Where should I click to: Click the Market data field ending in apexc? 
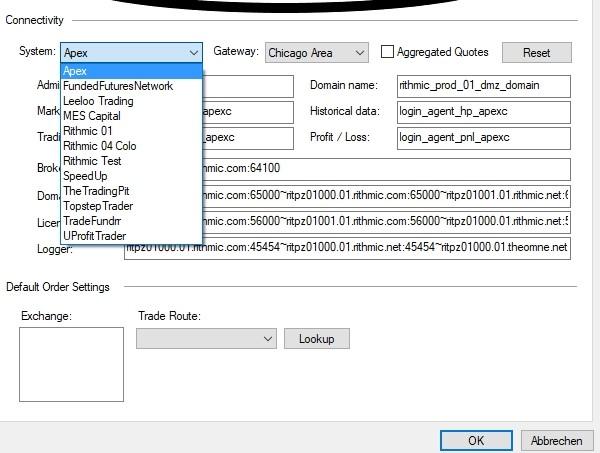[248, 112]
